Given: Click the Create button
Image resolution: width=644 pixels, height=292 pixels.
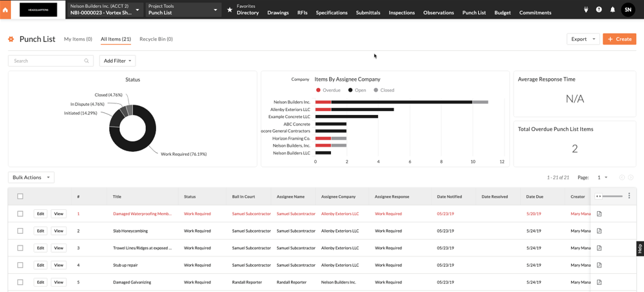Looking at the screenshot, I should click(619, 39).
